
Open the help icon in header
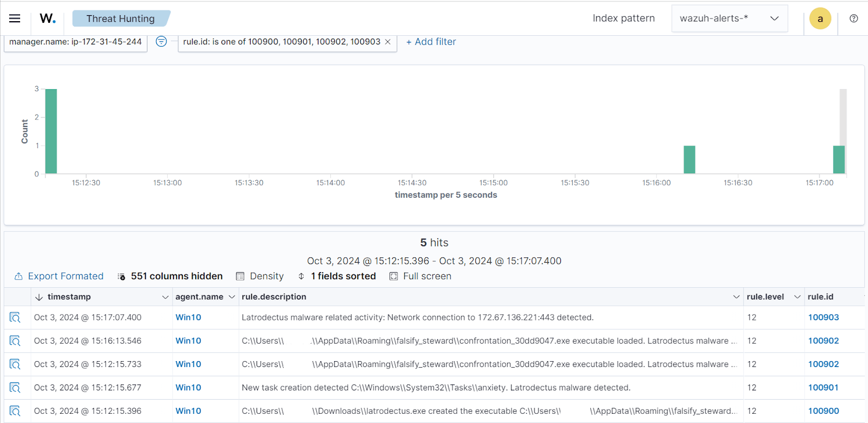[x=853, y=18]
